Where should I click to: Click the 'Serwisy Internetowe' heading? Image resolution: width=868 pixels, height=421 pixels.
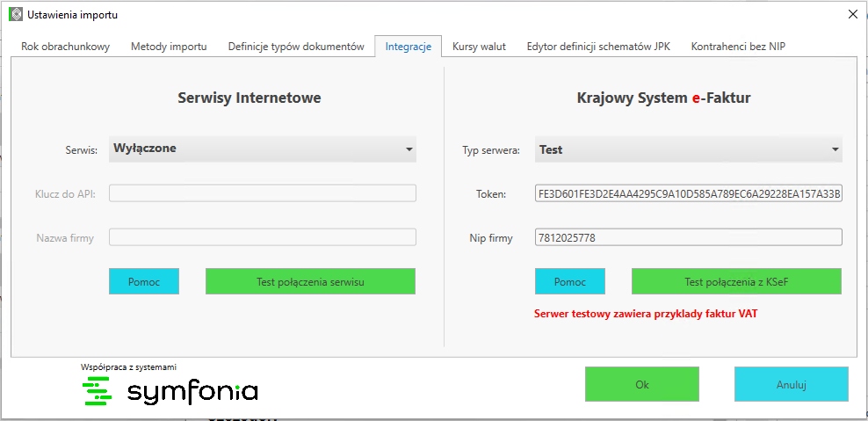250,98
